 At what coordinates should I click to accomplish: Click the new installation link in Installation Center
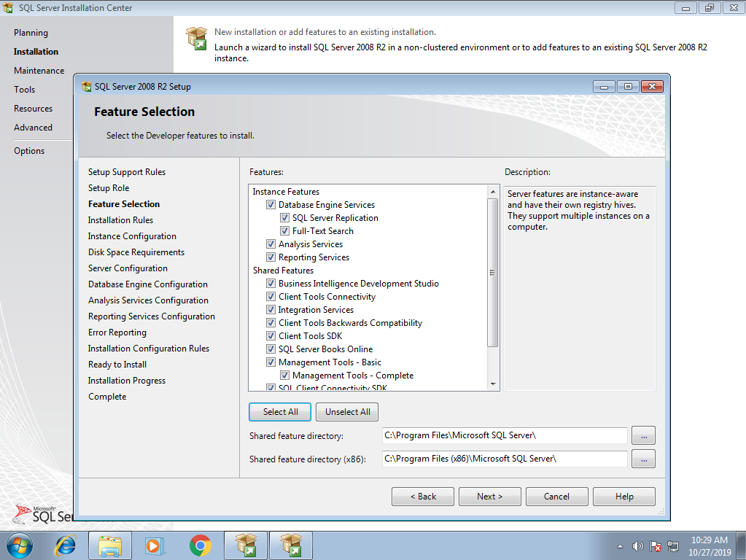tap(325, 32)
